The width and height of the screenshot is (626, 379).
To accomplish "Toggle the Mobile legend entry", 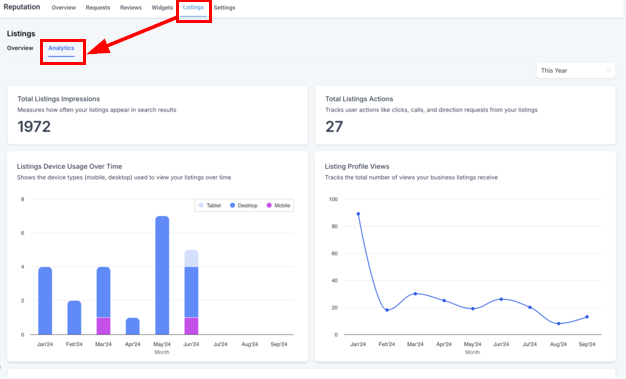I will point(278,205).
